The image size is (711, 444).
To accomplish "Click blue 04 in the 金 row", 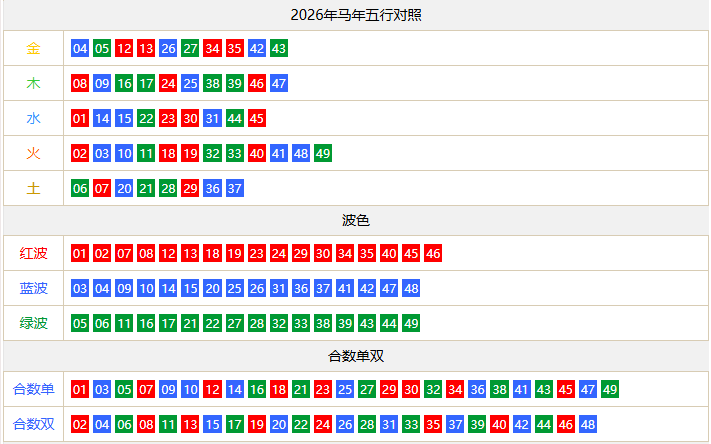I will (x=80, y=48).
